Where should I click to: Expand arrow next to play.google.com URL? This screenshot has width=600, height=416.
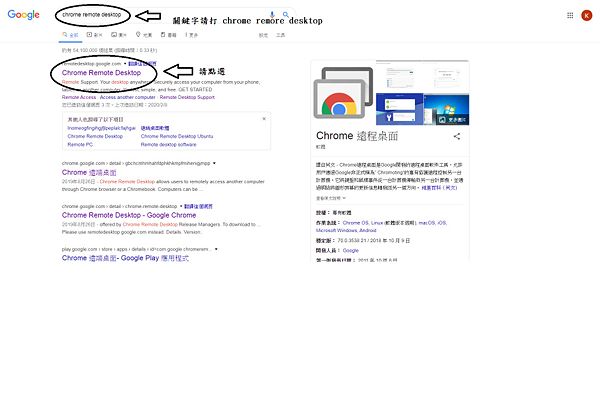click(x=216, y=249)
